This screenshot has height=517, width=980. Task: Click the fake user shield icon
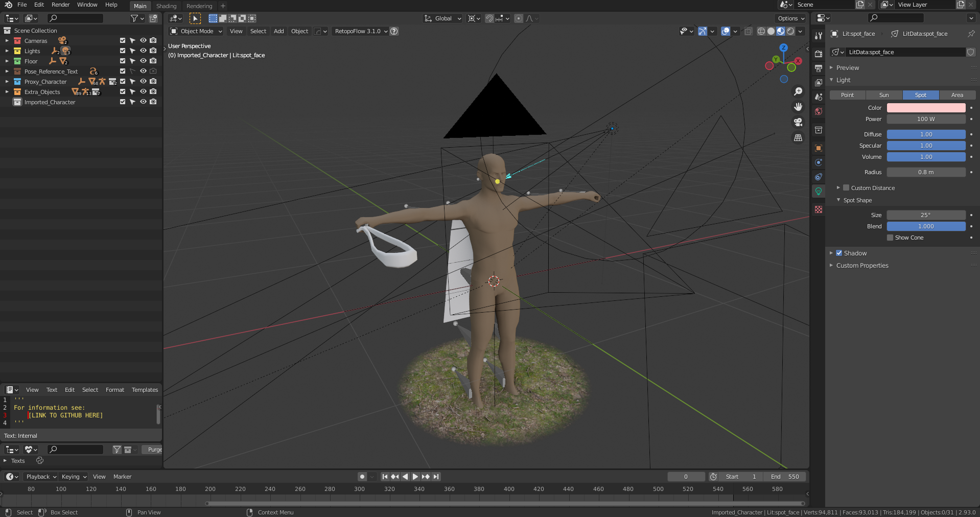click(971, 52)
